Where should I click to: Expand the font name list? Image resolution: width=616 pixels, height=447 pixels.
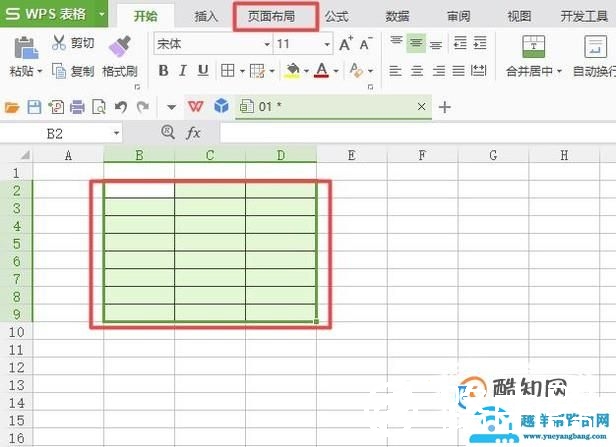[267, 44]
